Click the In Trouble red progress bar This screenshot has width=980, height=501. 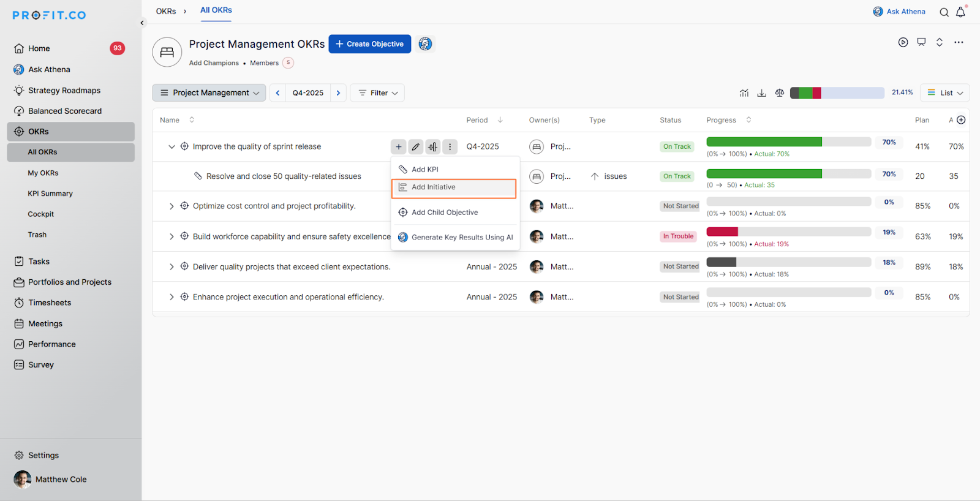[789, 232]
